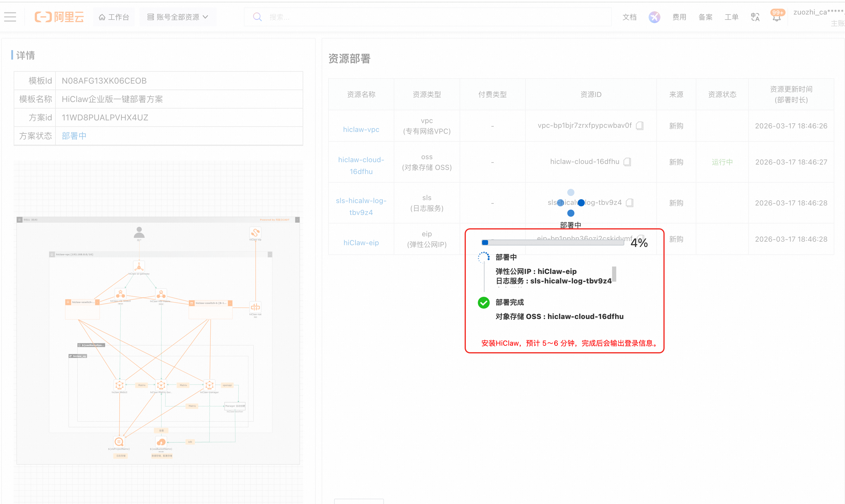This screenshot has width=845, height=504.
Task: Select the hiClaw-Matrix-Ser application icon
Action: tap(161, 385)
